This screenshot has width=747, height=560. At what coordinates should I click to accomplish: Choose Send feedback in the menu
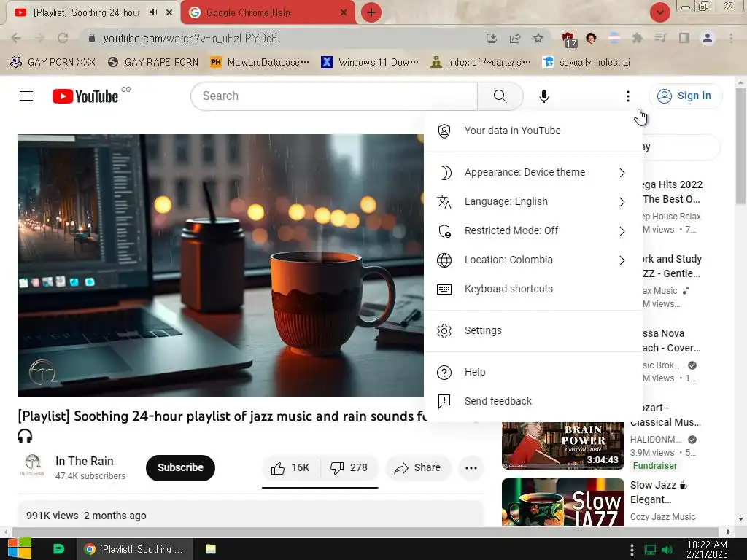[x=533, y=401]
